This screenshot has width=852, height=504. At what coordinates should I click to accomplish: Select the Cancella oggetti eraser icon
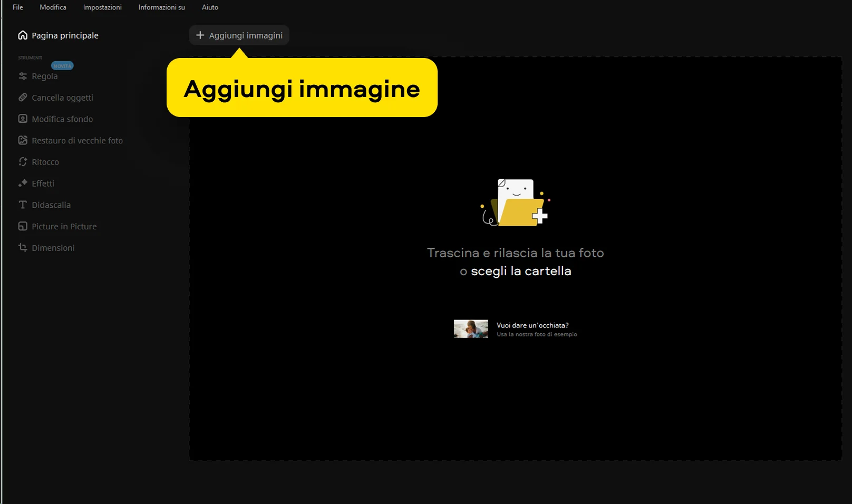[23, 98]
